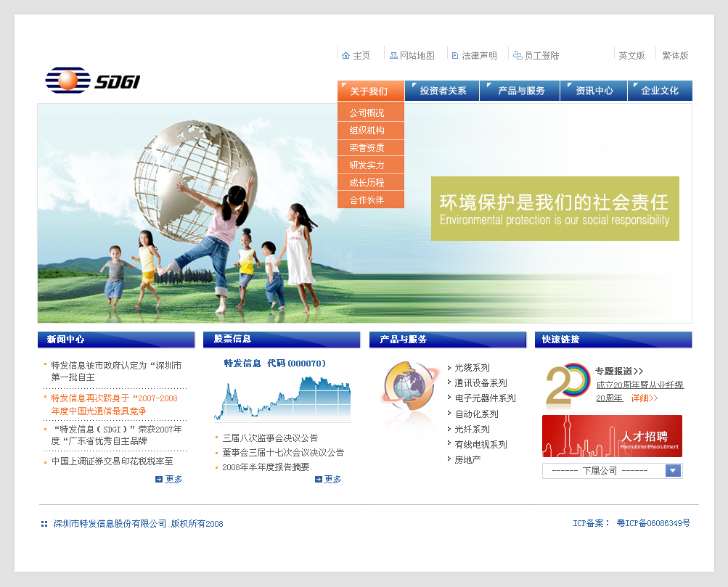Open the 关于我们 navigation menu
728x587 pixels.
370,91
